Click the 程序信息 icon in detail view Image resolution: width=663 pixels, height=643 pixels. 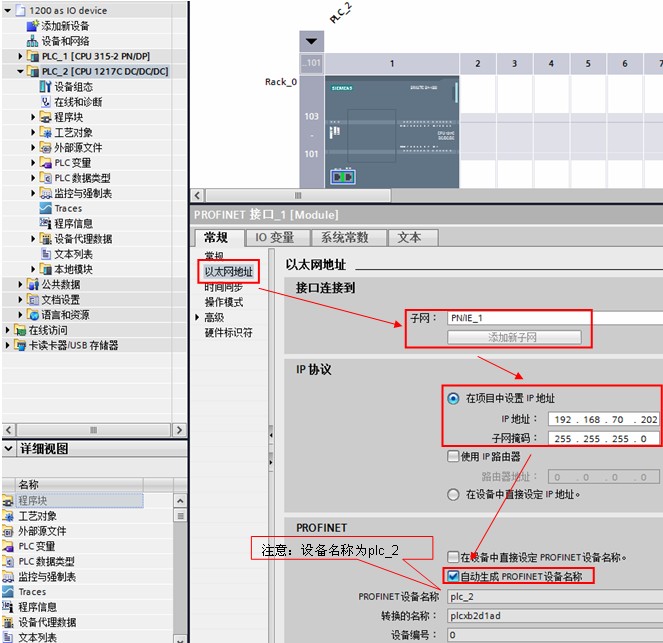click(x=8, y=607)
